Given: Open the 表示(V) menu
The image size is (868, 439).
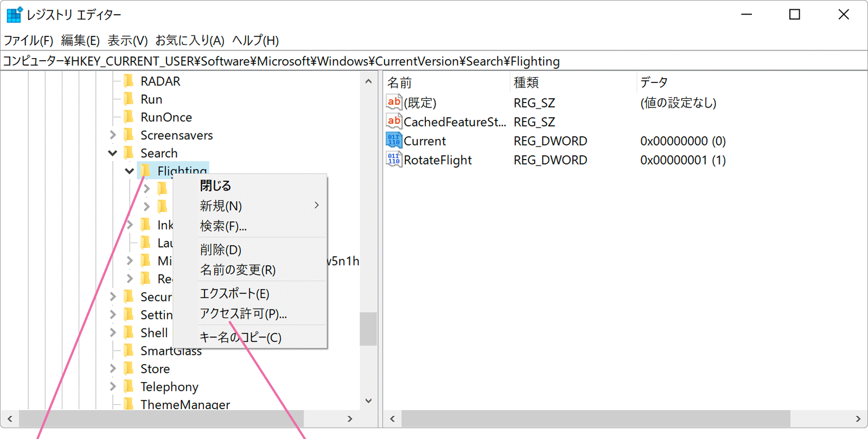Looking at the screenshot, I should (127, 41).
